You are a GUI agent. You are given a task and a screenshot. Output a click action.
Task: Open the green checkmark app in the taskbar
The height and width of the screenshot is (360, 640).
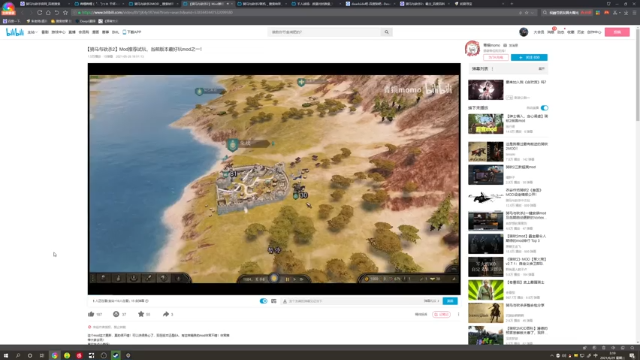[x=116, y=356]
